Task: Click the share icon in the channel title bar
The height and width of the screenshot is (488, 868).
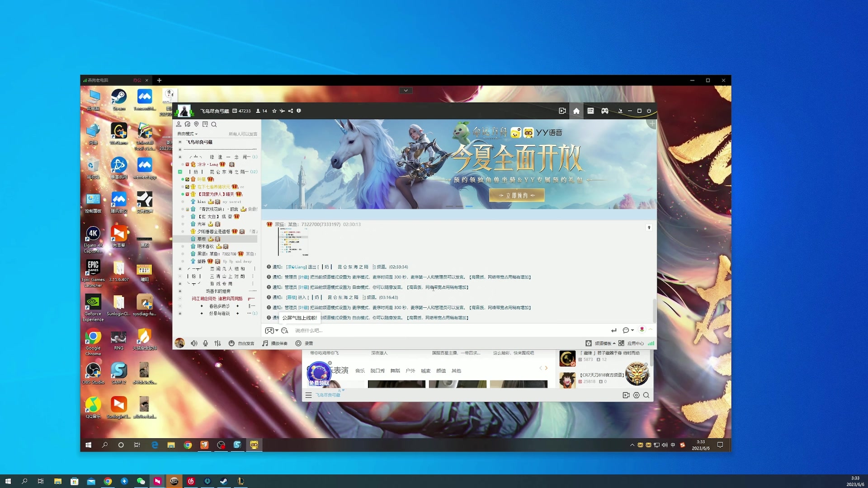Action: click(290, 111)
